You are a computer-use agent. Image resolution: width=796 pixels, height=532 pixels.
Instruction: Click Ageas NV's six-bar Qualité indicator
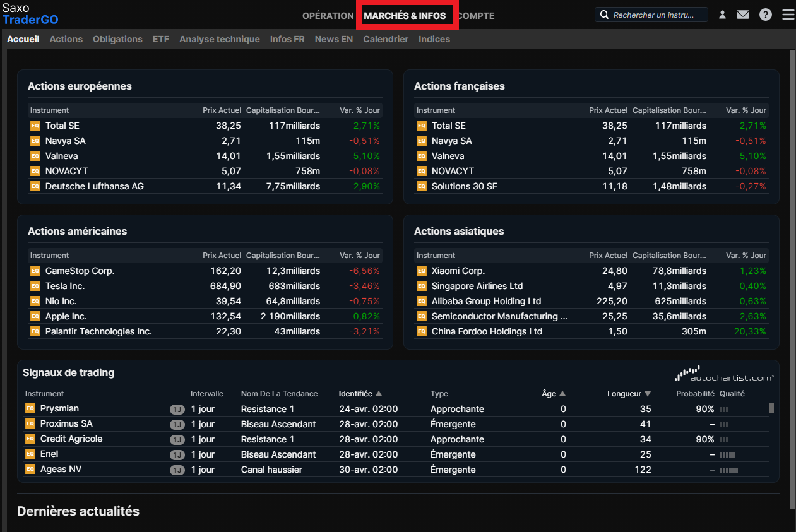(728, 470)
